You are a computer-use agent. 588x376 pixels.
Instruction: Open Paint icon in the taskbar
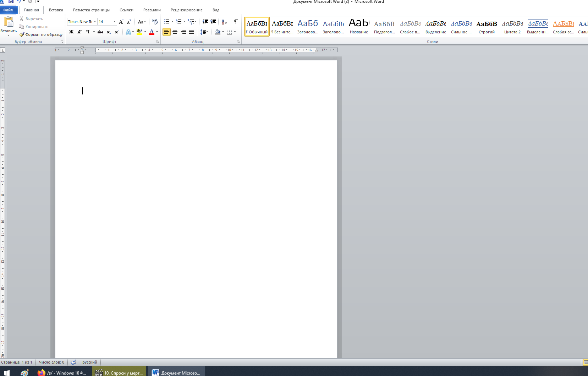coord(24,372)
